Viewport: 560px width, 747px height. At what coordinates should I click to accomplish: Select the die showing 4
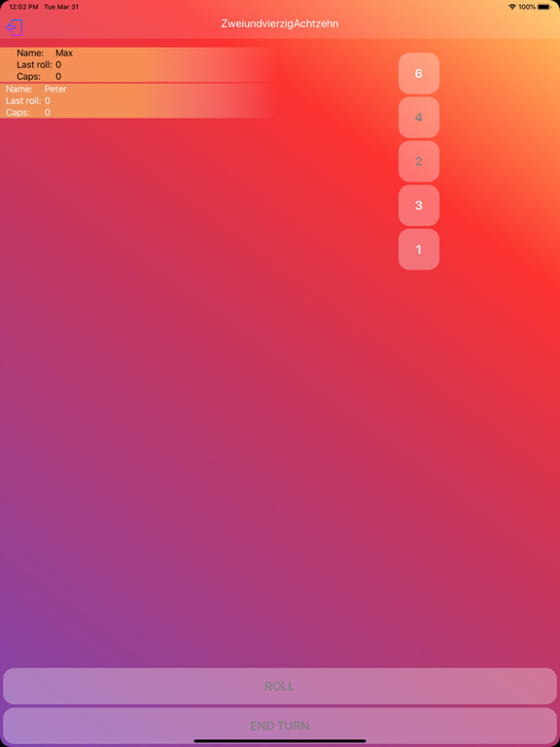tap(419, 118)
